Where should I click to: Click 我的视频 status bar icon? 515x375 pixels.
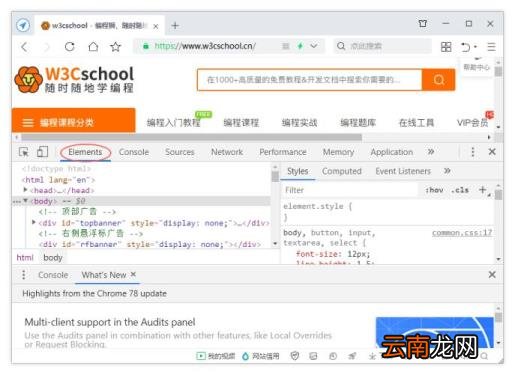216,356
